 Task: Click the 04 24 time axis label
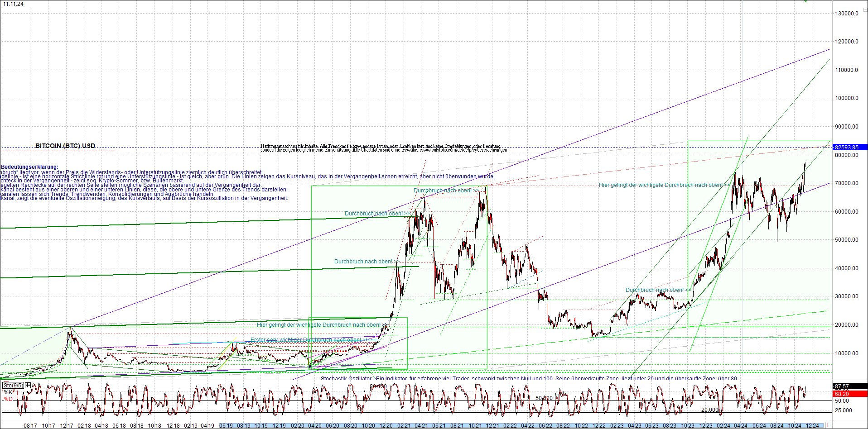point(741,426)
